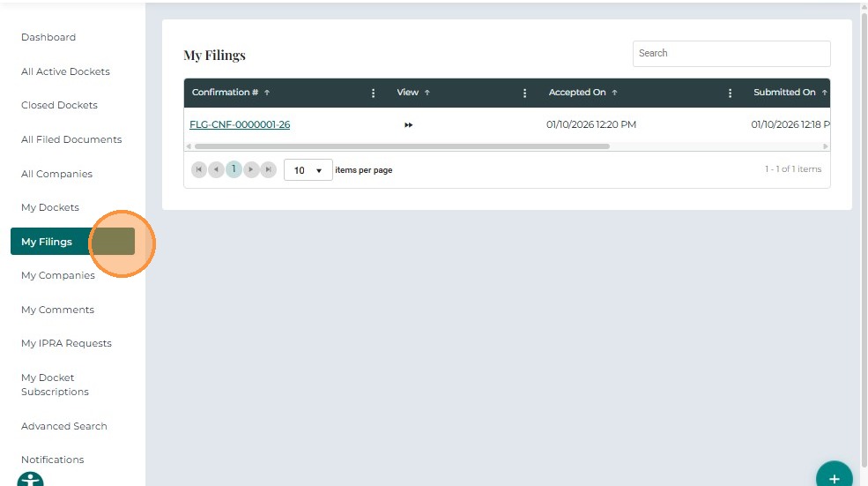Sort by the Accepted On column header
Image resolution: width=868 pixels, height=486 pixels.
[x=582, y=93]
